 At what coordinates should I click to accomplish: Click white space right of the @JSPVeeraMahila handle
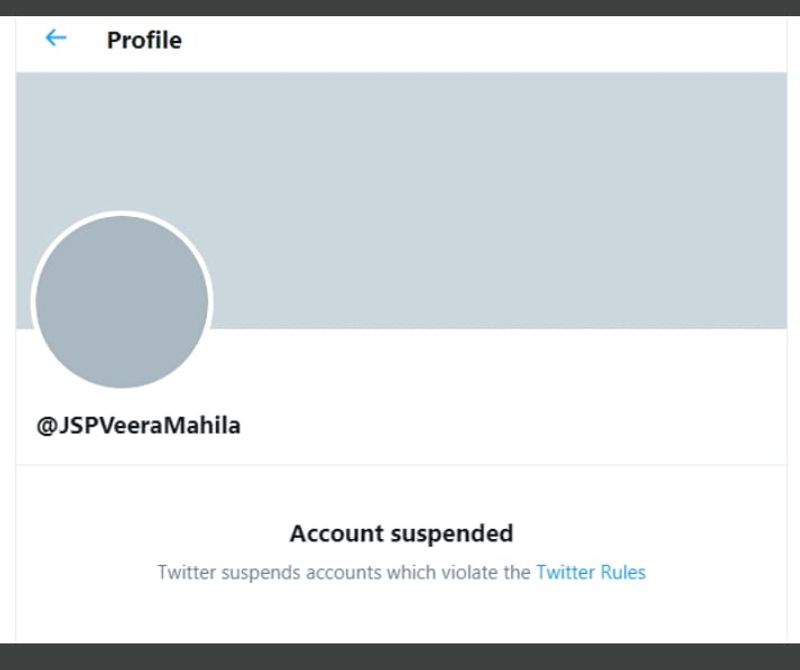click(500, 425)
